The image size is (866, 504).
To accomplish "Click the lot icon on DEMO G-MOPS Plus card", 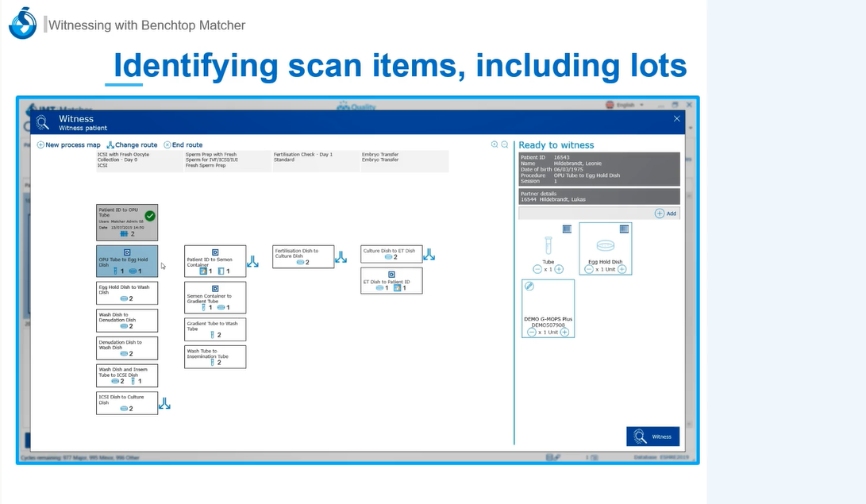I will [529, 286].
